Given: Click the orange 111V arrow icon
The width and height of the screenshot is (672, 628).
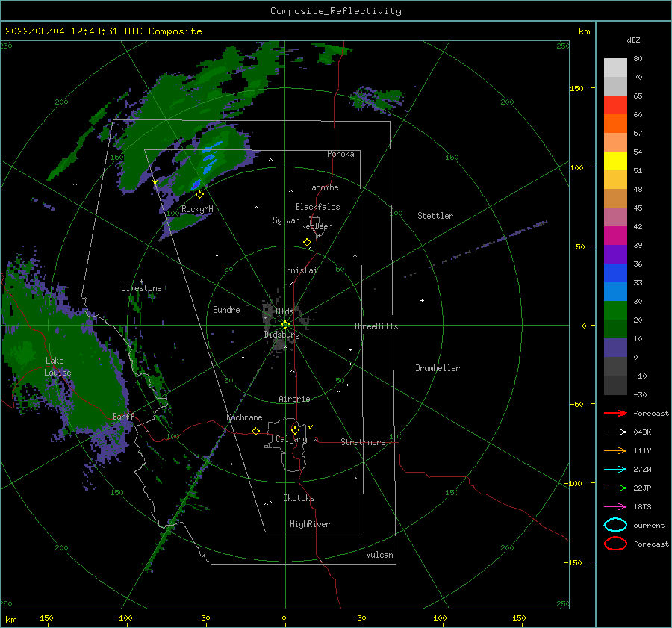Looking at the screenshot, I should pyautogui.click(x=615, y=450).
